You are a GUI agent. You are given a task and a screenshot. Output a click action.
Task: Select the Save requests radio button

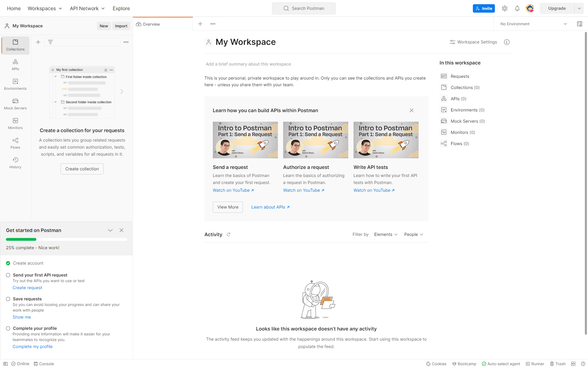8,299
